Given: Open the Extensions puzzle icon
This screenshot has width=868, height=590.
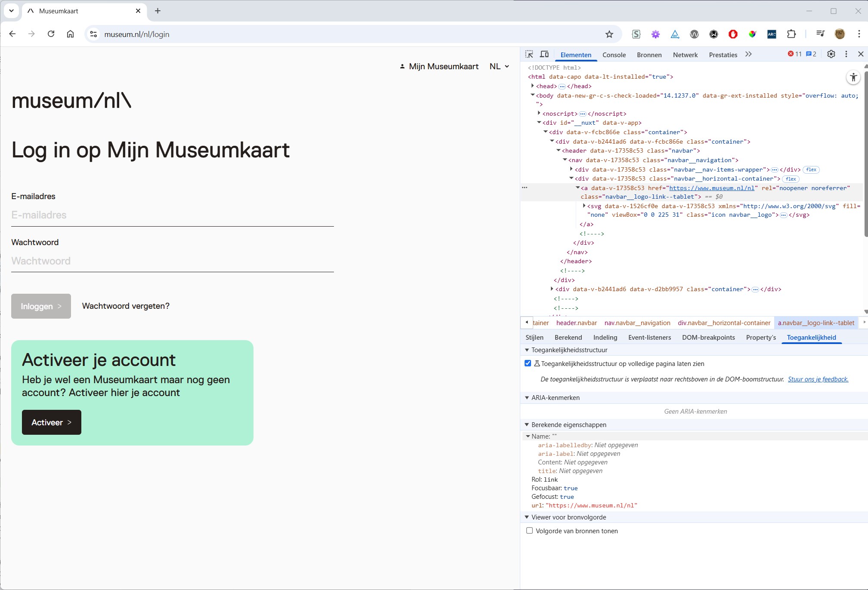Looking at the screenshot, I should [x=791, y=34].
